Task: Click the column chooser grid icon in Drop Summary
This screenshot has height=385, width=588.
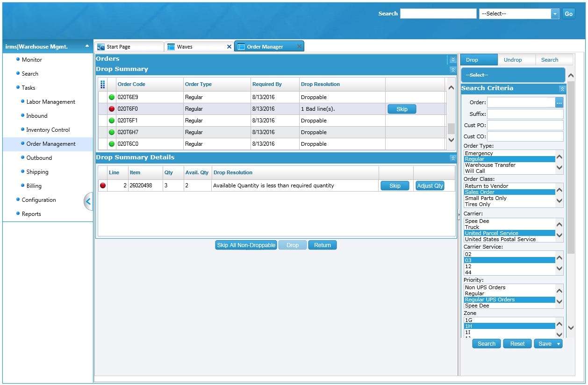Action: 103,84
